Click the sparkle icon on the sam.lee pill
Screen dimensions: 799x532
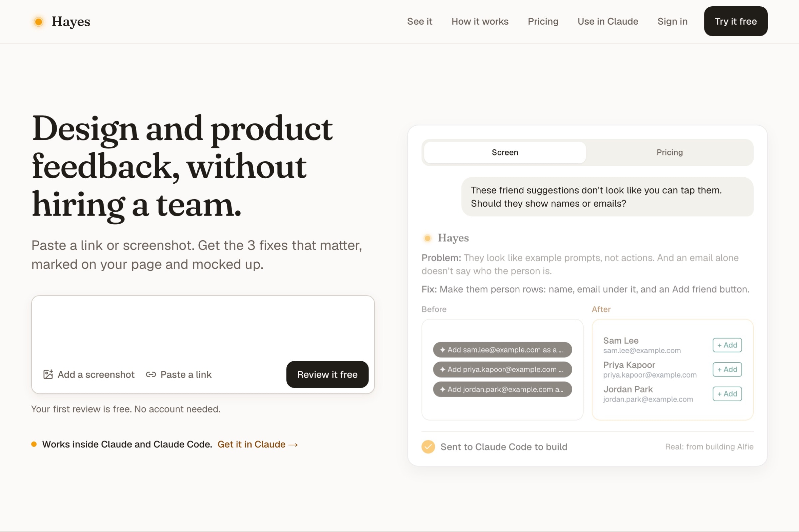[442, 350]
